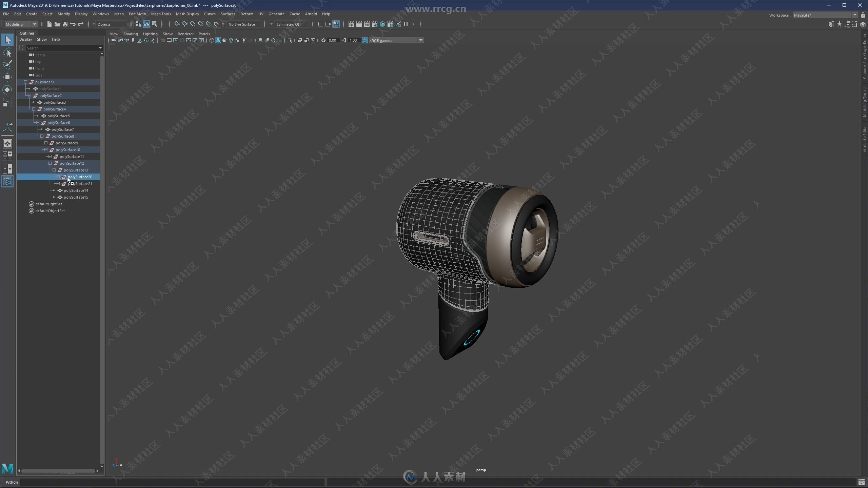Open the Edit Mesh menu
The height and width of the screenshot is (488, 868).
pos(137,14)
